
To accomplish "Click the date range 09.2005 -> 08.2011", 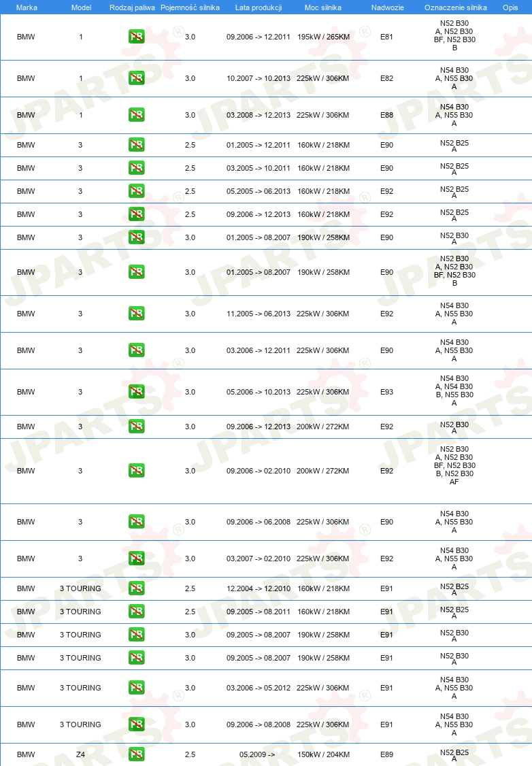I will (x=258, y=612).
